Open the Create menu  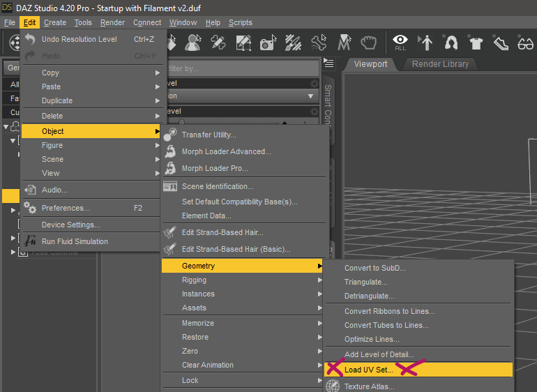[x=55, y=22]
